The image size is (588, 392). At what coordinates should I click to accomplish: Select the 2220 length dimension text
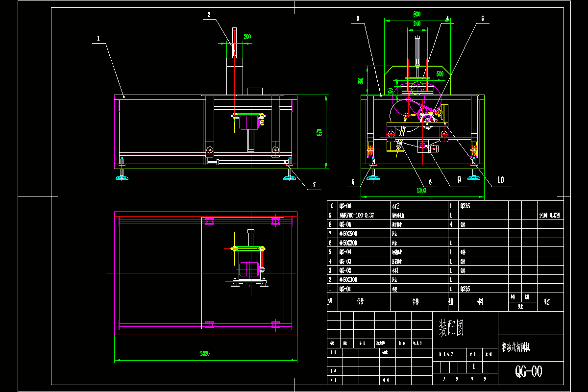[x=205, y=354]
